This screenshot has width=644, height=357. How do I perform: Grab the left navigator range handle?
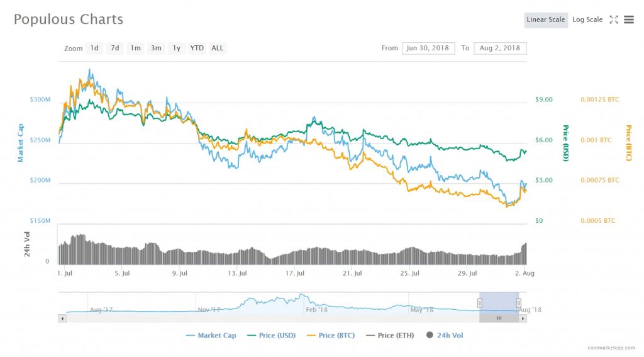pyautogui.click(x=479, y=303)
